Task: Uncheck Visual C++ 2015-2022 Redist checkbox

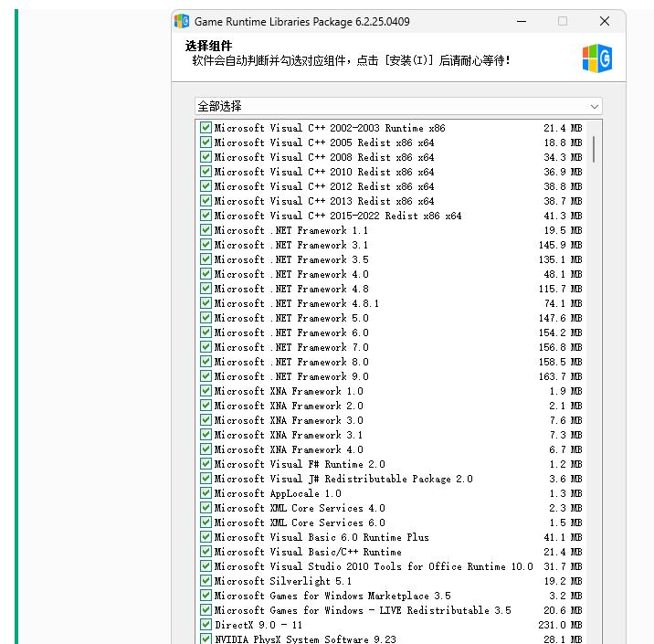Action: 206,216
